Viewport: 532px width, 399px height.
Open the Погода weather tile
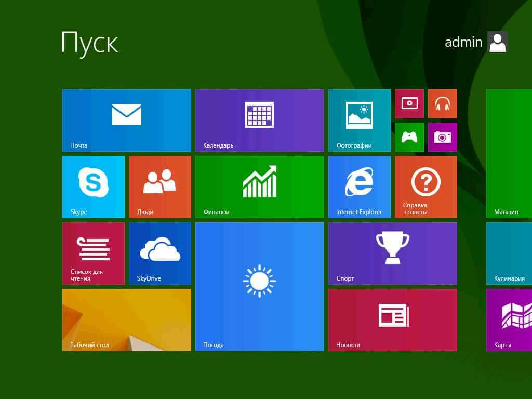259,286
